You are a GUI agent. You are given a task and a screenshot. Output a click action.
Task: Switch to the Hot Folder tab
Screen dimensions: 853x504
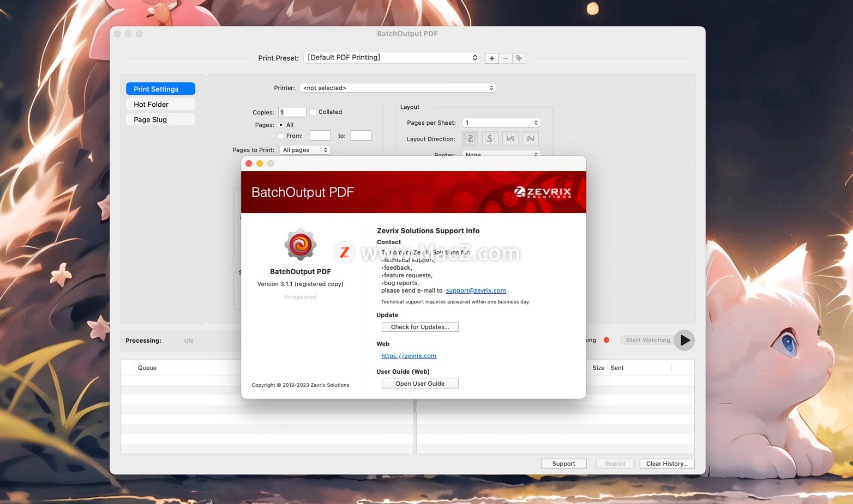(x=160, y=104)
